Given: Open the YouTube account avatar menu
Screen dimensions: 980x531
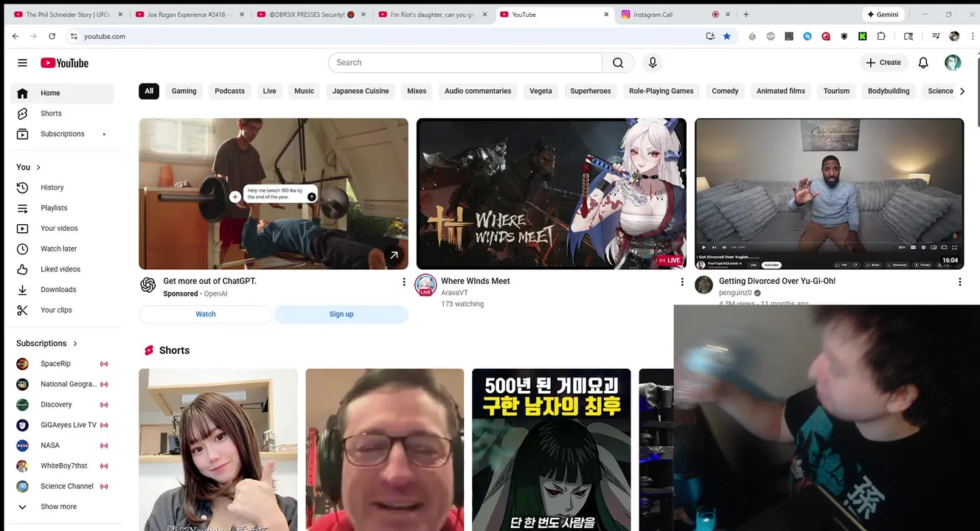Looking at the screenshot, I should [x=953, y=63].
